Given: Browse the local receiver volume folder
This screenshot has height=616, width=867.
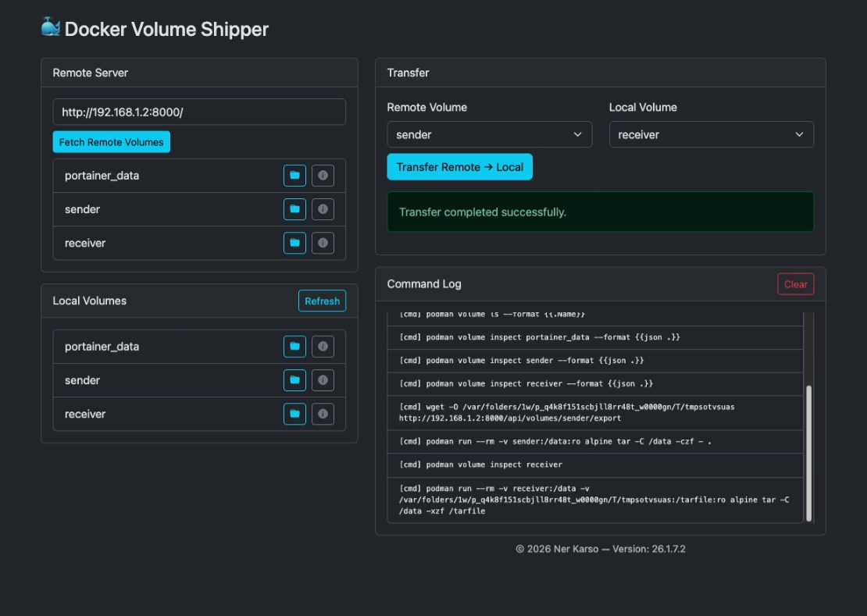Looking at the screenshot, I should 294,414.
